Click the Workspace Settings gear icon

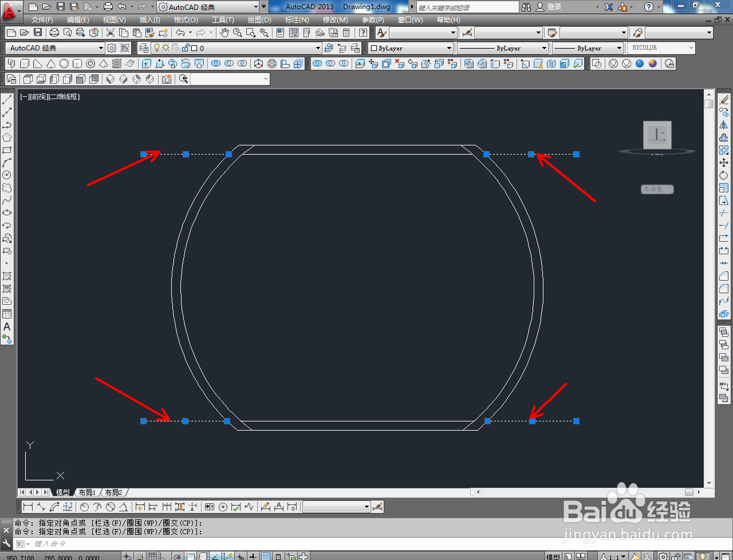(x=112, y=48)
